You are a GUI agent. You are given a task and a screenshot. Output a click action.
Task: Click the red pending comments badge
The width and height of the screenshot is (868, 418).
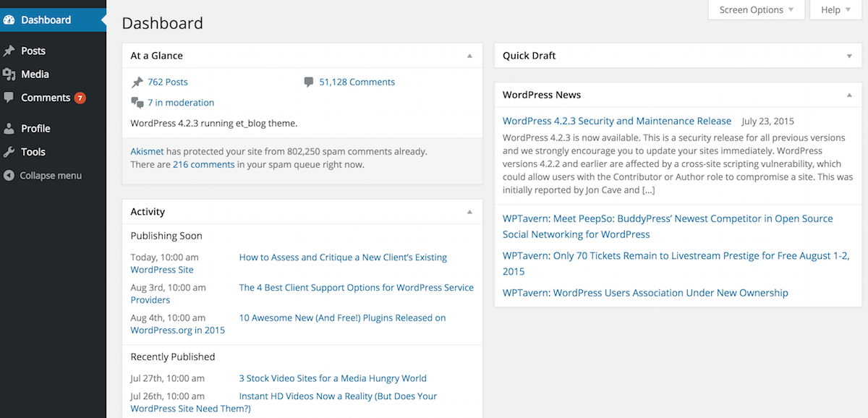pos(80,98)
